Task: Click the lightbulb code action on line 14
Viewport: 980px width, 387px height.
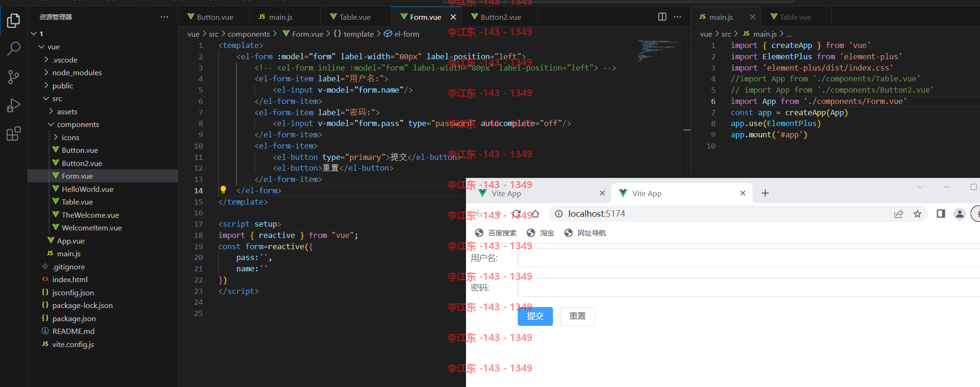Action: tap(223, 190)
